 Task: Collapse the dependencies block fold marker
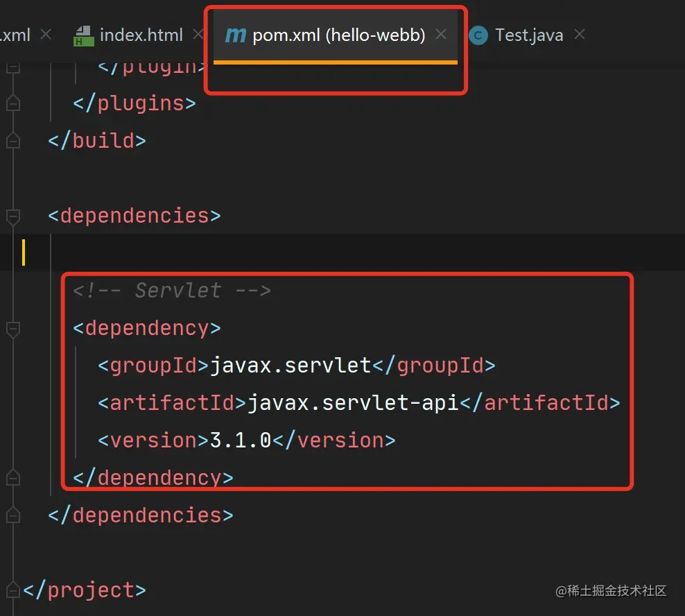[x=13, y=216]
